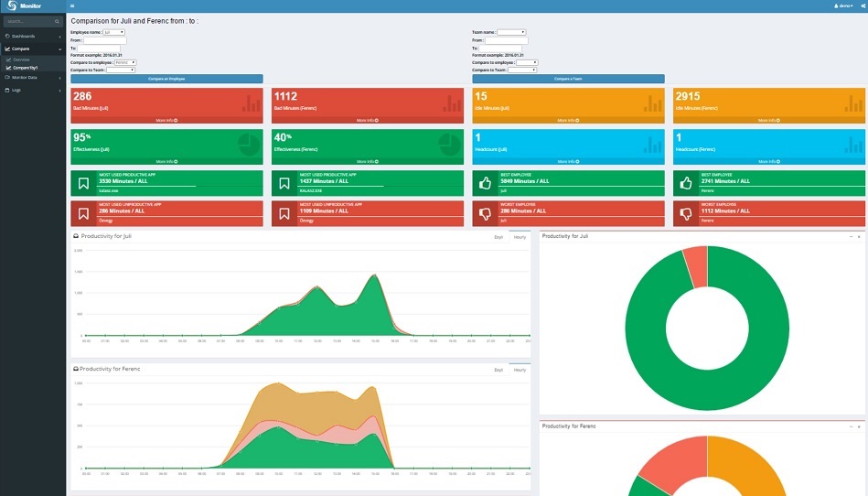Click the team form From date field
868x496 pixels.
tap(507, 40)
